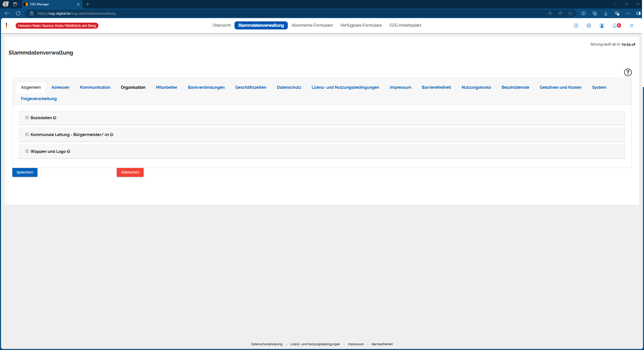644x350 pixels.
Task: Expand the Wappen und Logo section
Action: (x=27, y=151)
